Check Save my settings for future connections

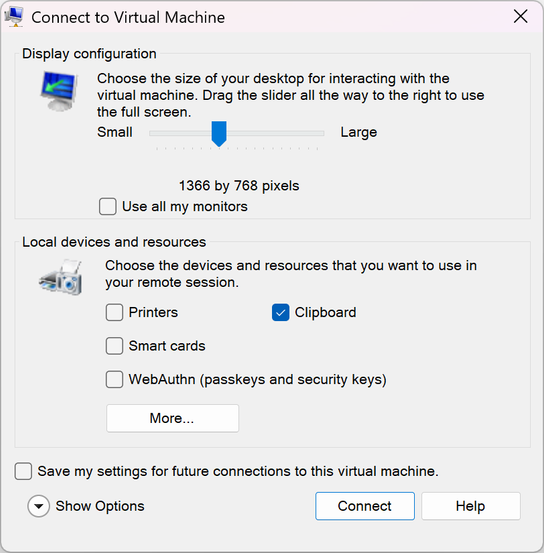[23, 472]
